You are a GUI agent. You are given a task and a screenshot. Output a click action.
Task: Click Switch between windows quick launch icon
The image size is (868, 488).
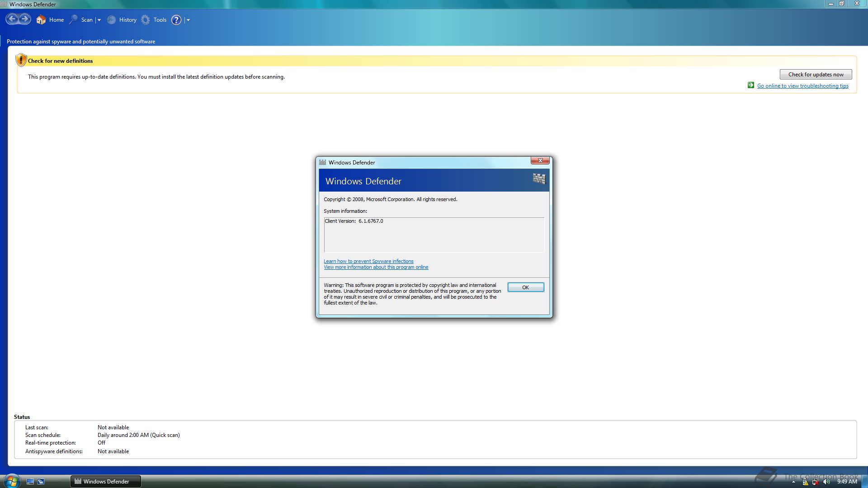[41, 482]
